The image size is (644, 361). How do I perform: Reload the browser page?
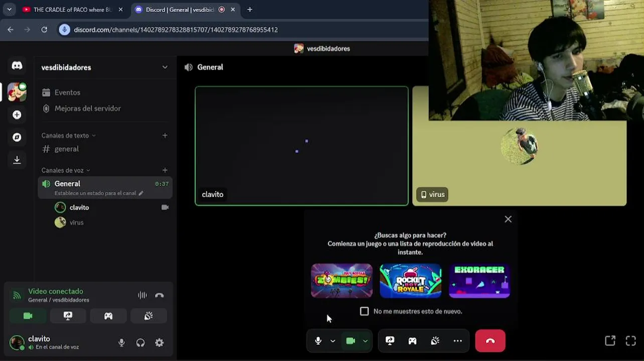(44, 30)
